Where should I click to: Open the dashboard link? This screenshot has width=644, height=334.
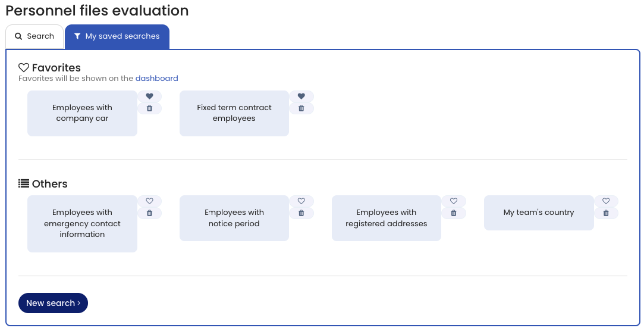click(156, 78)
